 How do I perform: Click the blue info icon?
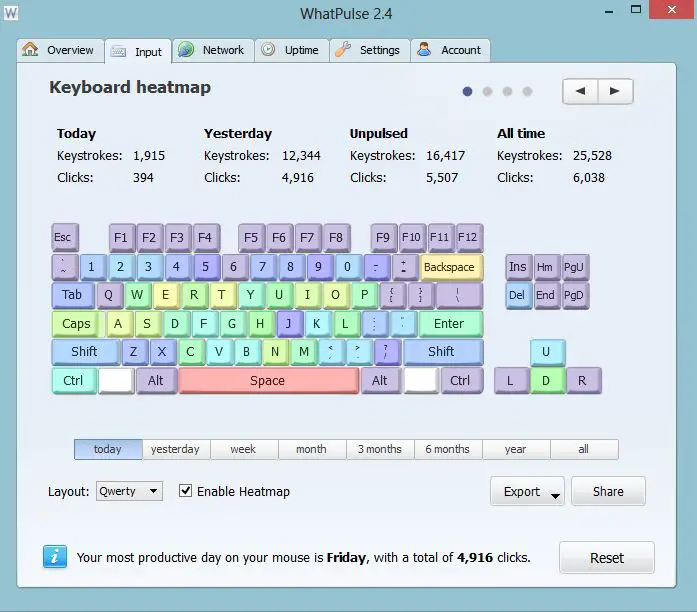55,557
